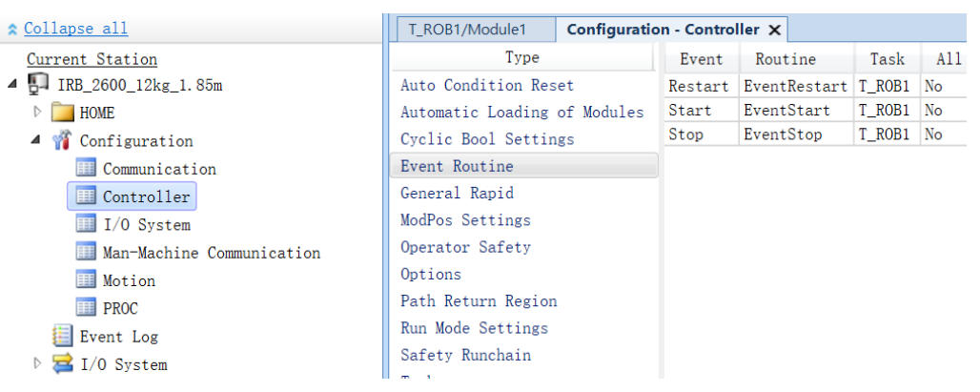Screen dimensions: 980x392
Task: Click the IRB_2600 robot controller icon
Action: tap(39, 85)
